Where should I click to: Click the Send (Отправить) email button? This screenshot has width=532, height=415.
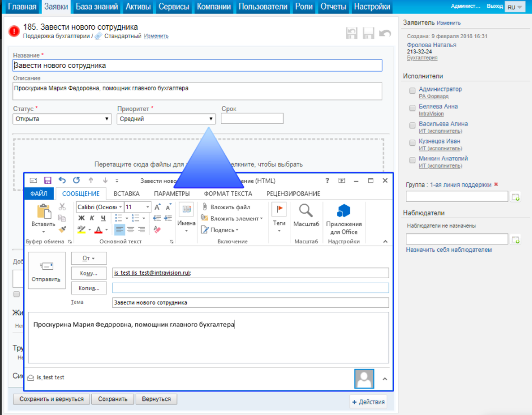click(x=47, y=270)
